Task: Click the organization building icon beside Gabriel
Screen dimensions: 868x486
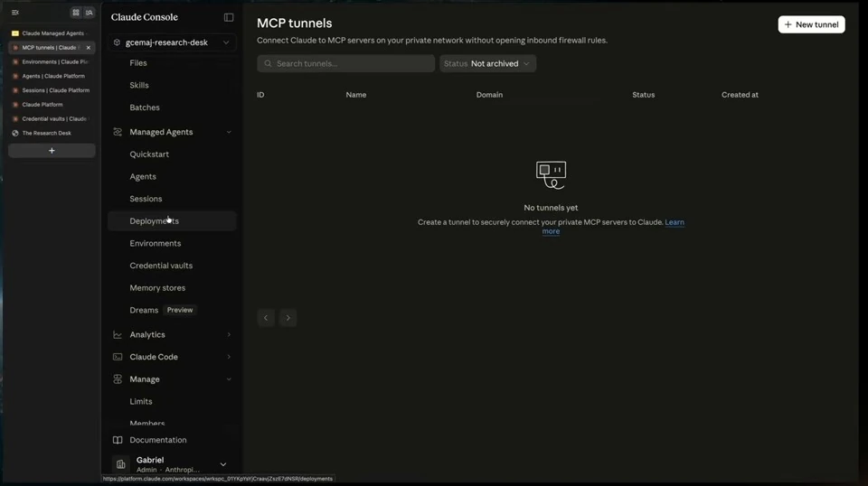Action: [x=120, y=464]
